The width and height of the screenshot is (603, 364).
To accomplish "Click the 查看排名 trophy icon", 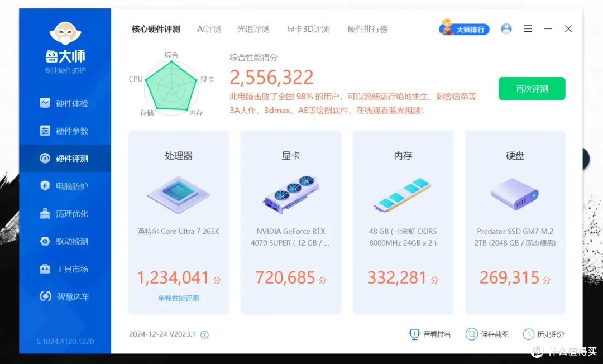I will [x=414, y=334].
